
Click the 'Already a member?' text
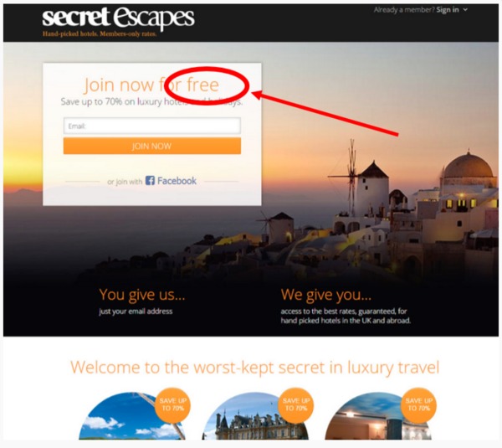click(x=404, y=9)
